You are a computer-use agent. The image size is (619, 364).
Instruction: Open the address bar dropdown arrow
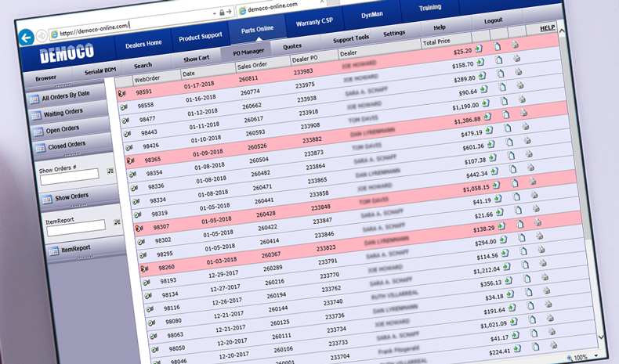tap(214, 13)
